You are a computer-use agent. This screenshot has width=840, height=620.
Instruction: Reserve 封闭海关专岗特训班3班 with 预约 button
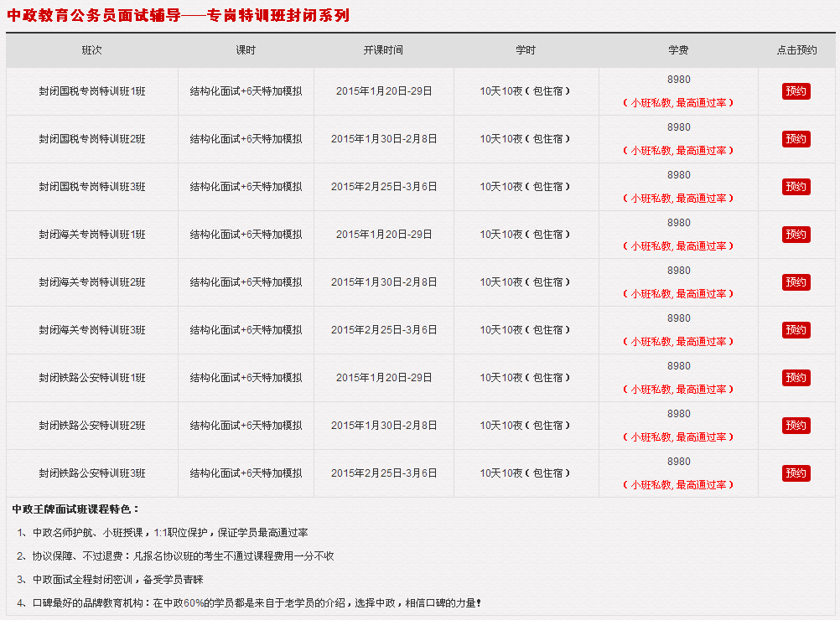point(796,330)
